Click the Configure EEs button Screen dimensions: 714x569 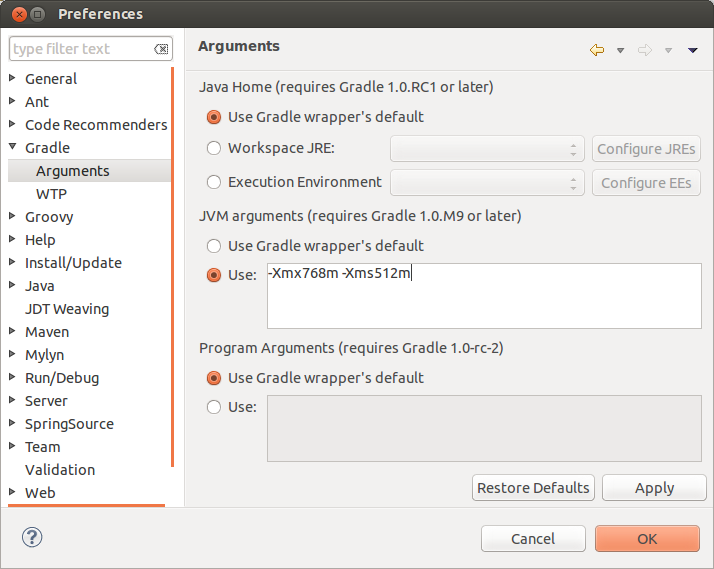point(646,183)
